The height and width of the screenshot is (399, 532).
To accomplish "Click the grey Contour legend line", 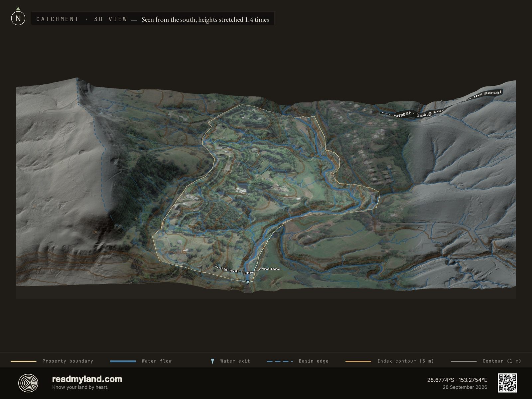I will click(x=464, y=361).
